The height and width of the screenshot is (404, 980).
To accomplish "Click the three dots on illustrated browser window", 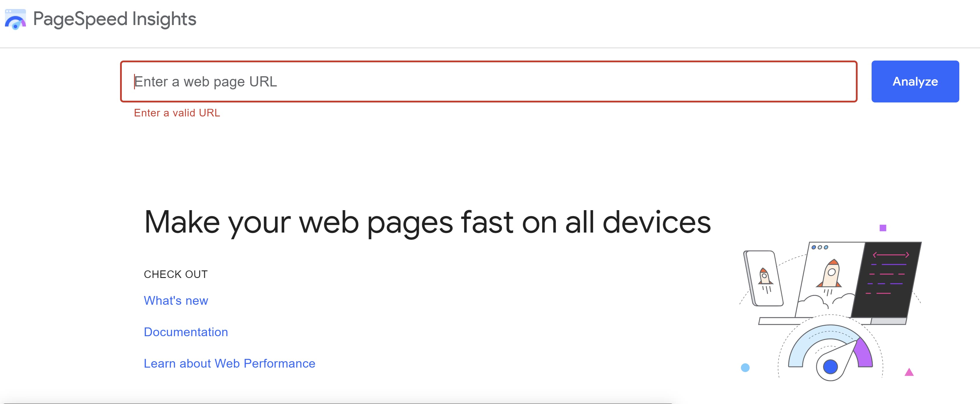I will (819, 247).
